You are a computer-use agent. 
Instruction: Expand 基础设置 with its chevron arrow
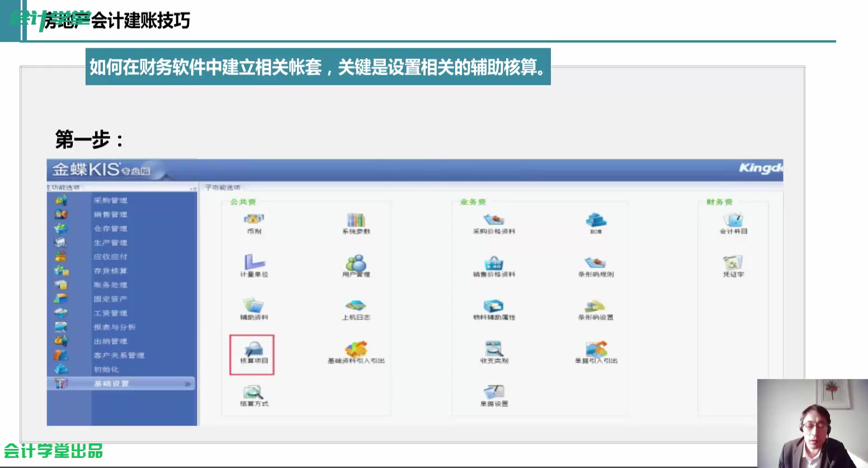point(187,384)
